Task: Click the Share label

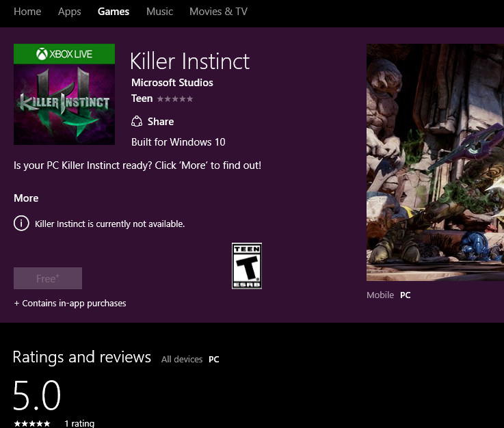Action: coord(161,122)
